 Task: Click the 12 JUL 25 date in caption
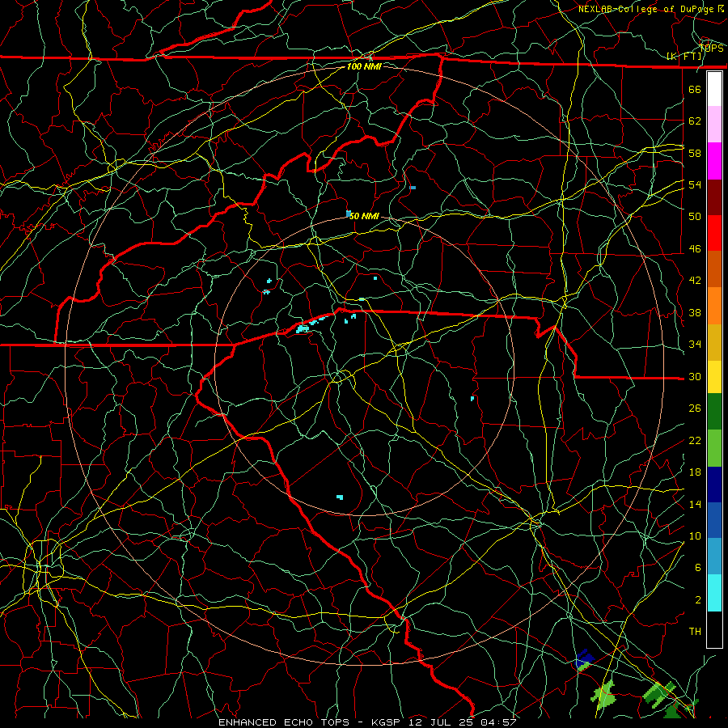click(441, 722)
